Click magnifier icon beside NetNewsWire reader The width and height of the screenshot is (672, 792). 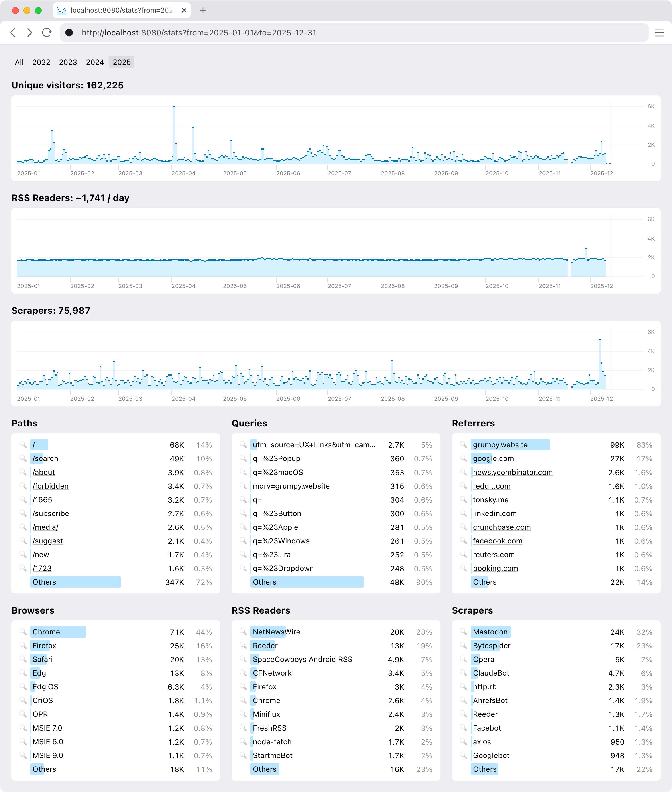click(243, 632)
